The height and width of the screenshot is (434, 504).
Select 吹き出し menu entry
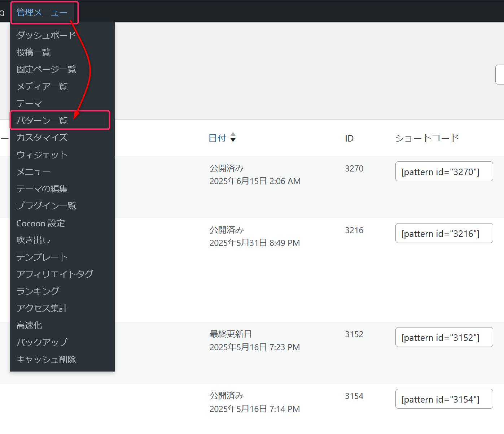pyautogui.click(x=33, y=240)
